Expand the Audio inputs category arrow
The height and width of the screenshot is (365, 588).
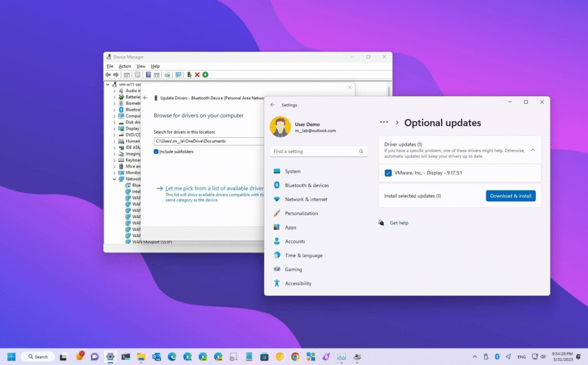tap(114, 91)
